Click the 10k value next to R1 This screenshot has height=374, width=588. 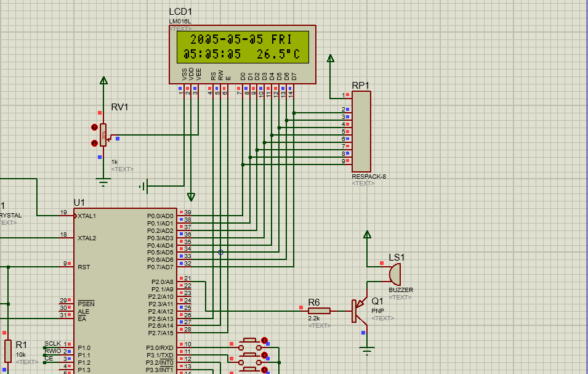(x=20, y=354)
